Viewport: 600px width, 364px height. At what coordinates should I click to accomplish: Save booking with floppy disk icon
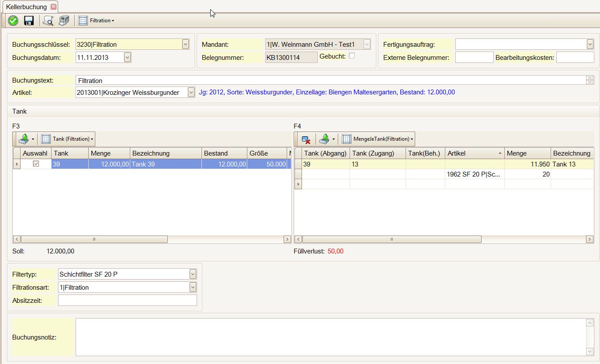[x=29, y=21]
